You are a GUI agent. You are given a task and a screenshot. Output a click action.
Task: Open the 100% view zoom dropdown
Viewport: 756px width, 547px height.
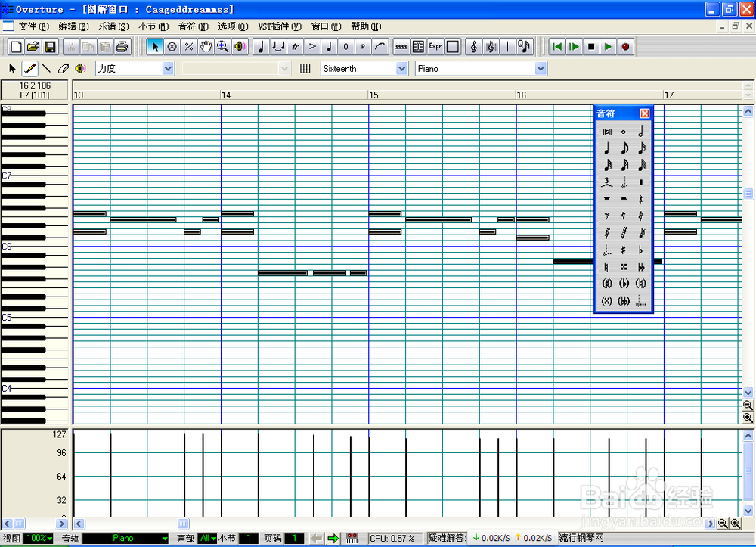tap(39, 538)
